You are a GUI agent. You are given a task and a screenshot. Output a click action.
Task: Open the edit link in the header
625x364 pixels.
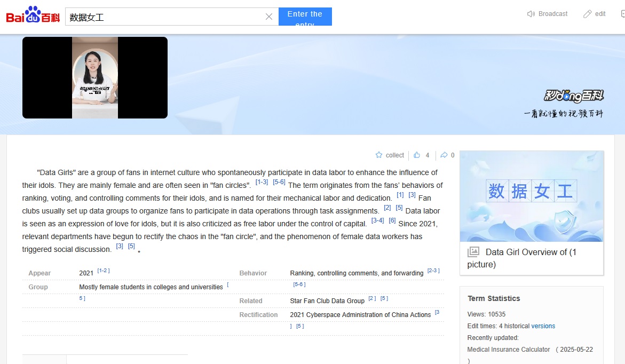coord(600,14)
